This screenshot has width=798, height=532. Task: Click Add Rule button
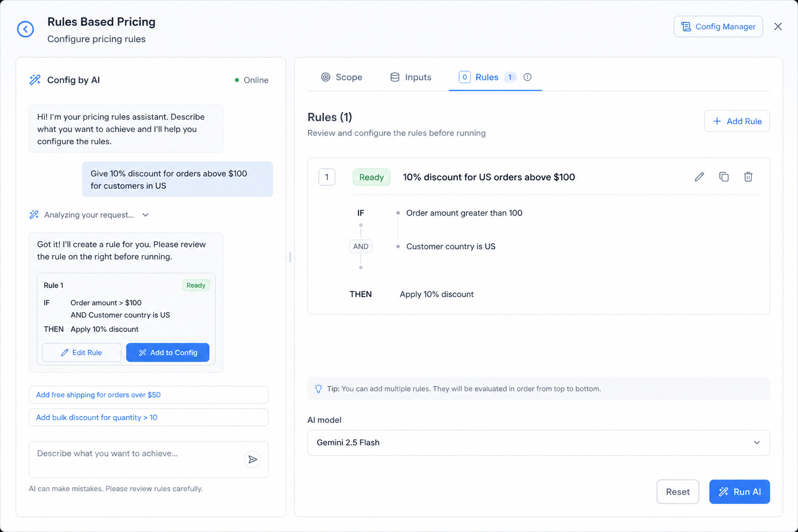click(737, 121)
